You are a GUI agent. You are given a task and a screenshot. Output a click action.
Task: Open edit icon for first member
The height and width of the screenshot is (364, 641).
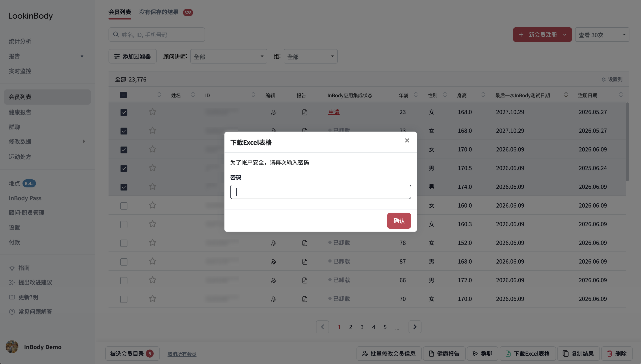tap(273, 112)
